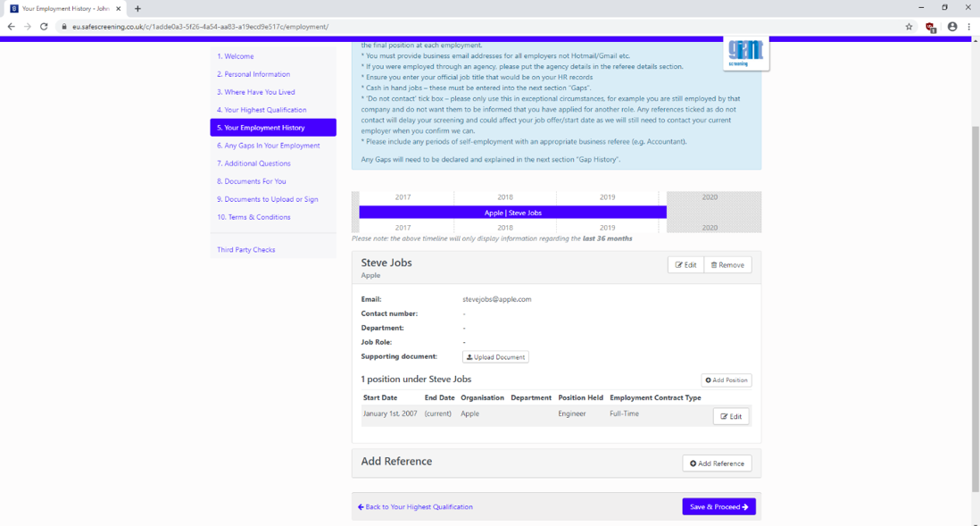Reload the page with the refresh icon
980x526 pixels.
coord(44,27)
